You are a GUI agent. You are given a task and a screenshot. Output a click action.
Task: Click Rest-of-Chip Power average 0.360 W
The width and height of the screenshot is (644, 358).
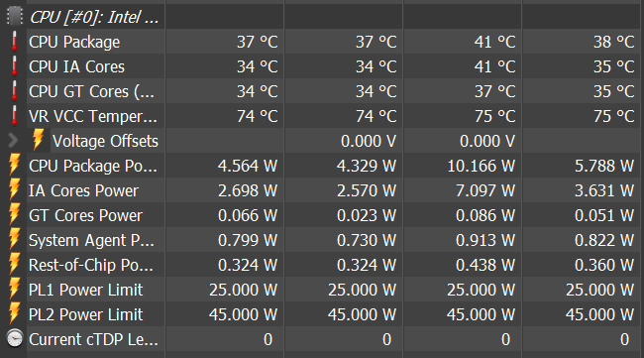pyautogui.click(x=604, y=265)
